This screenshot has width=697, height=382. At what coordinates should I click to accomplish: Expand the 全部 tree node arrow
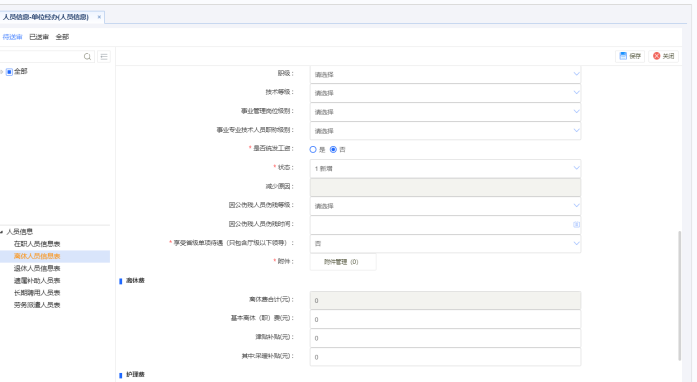pos(2,72)
